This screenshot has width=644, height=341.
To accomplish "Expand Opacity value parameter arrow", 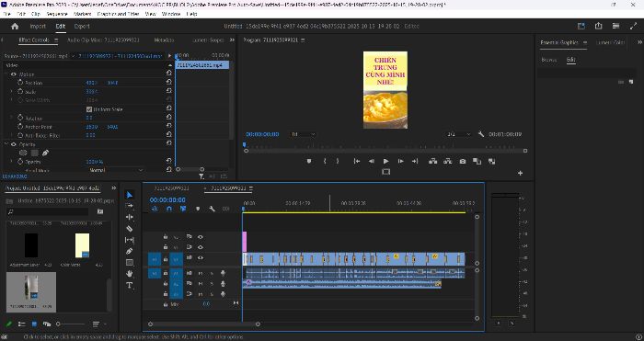I will click(x=11, y=162).
